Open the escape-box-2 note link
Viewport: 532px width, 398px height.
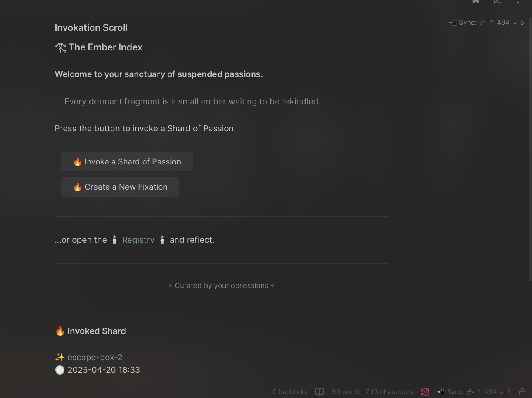(95, 358)
